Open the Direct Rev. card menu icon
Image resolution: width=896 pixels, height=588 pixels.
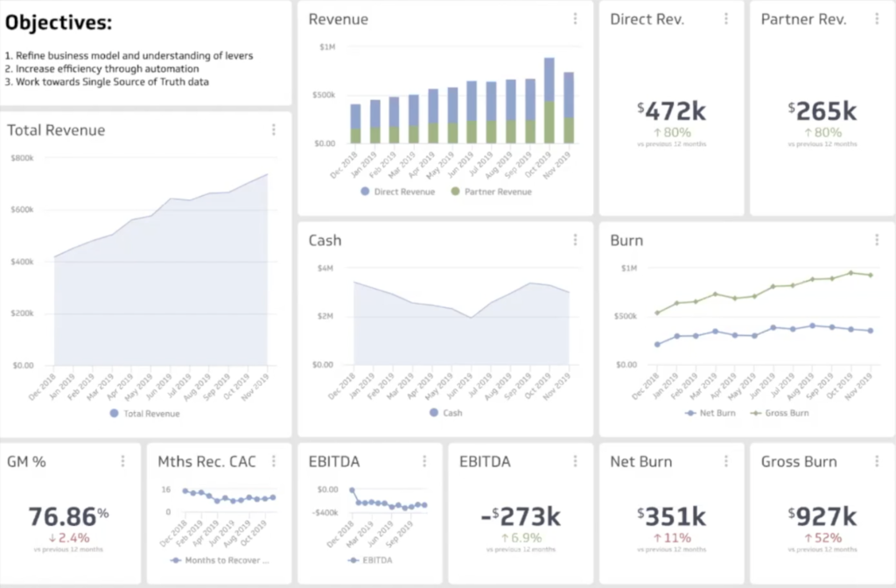[725, 19]
